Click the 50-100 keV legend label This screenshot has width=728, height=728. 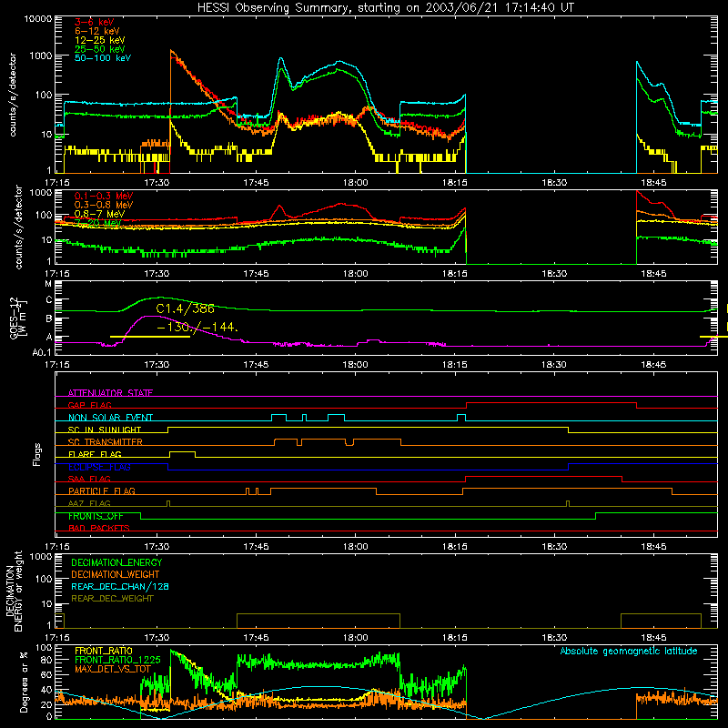[103, 58]
